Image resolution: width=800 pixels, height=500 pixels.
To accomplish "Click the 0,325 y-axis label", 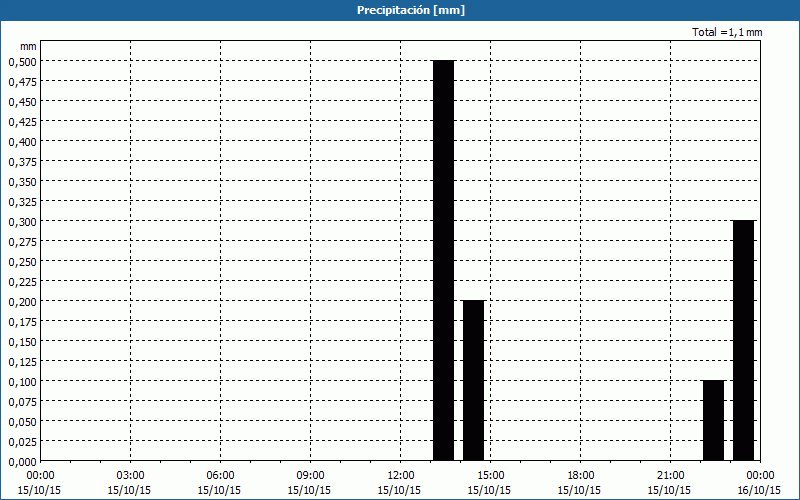I will tap(22, 202).
